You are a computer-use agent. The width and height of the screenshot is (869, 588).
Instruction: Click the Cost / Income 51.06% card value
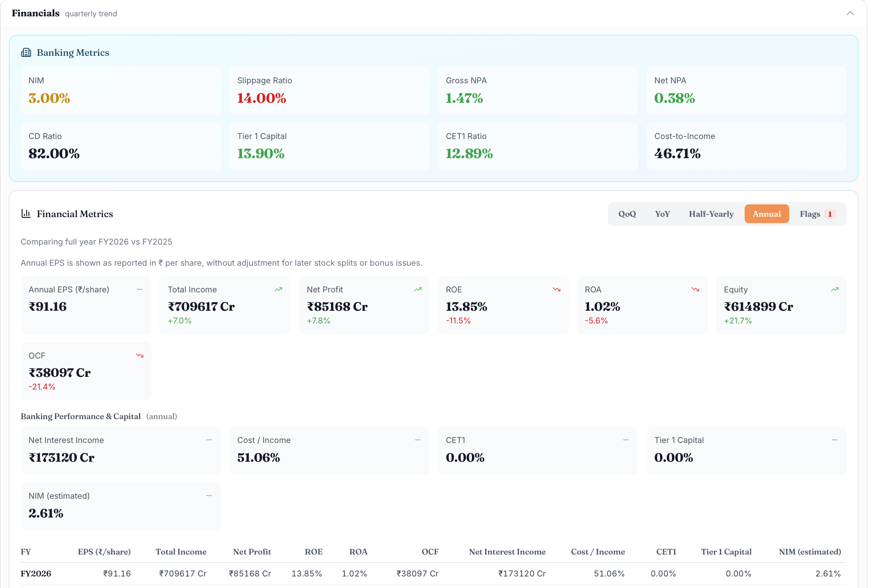click(x=259, y=457)
